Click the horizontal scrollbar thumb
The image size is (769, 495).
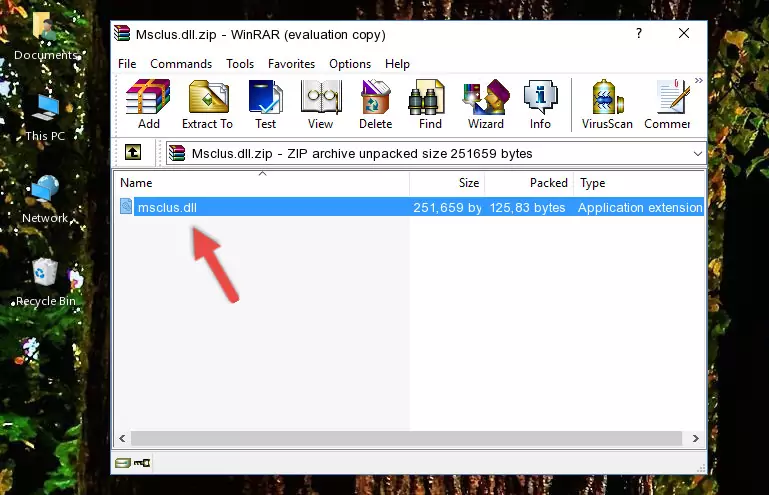406,438
